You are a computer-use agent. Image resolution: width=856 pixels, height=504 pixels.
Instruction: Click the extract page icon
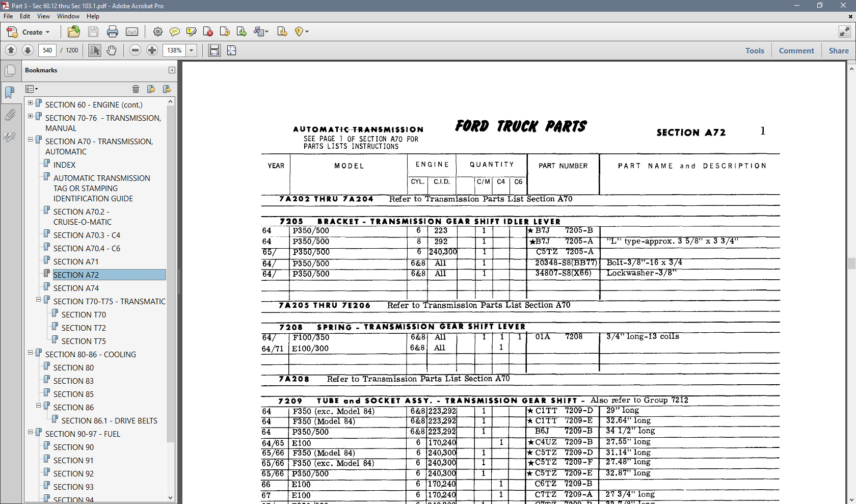click(x=282, y=32)
